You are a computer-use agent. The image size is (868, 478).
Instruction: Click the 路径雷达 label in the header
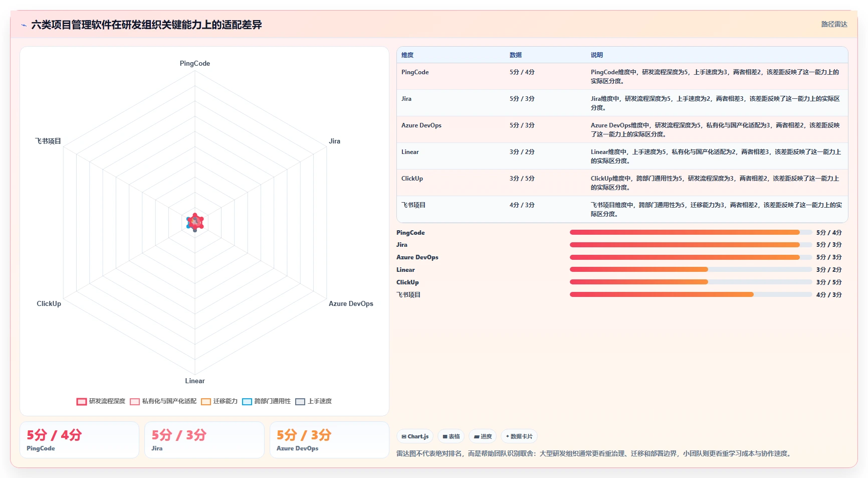(x=834, y=24)
